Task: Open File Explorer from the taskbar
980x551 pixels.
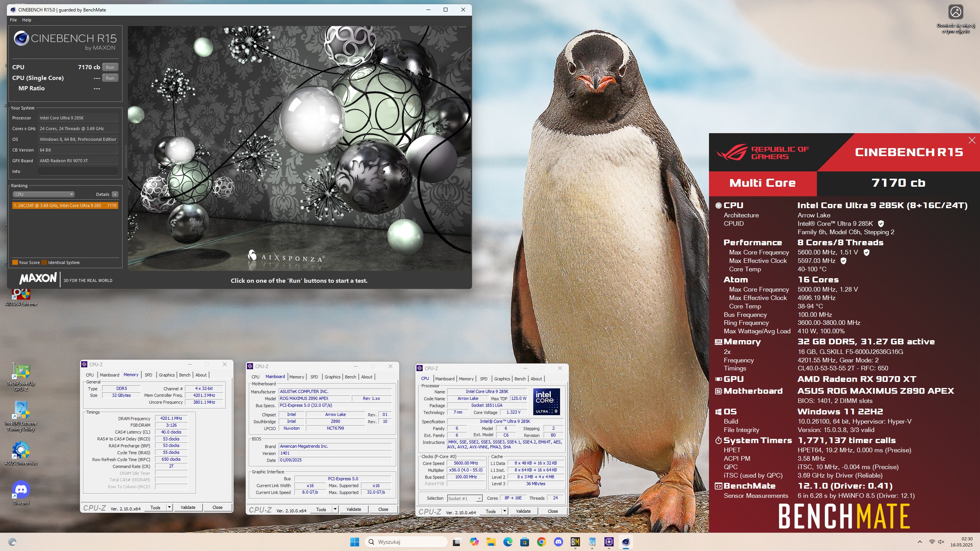Action: coord(491,542)
